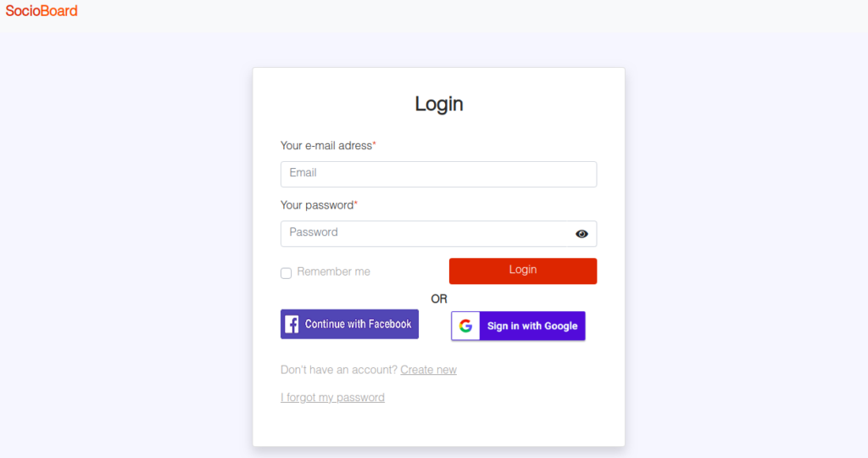Viewport: 868px width, 458px height.
Task: Click the Your password label
Action: pos(317,205)
